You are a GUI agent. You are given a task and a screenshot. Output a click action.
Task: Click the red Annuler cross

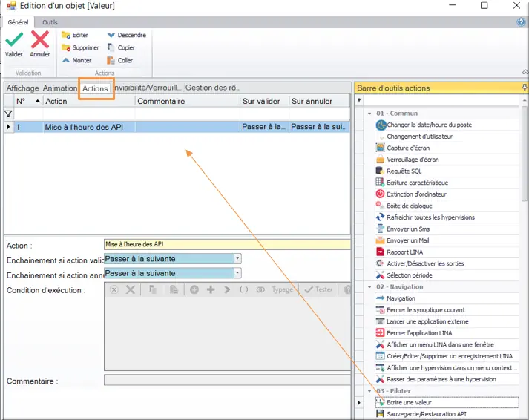pyautogui.click(x=40, y=39)
